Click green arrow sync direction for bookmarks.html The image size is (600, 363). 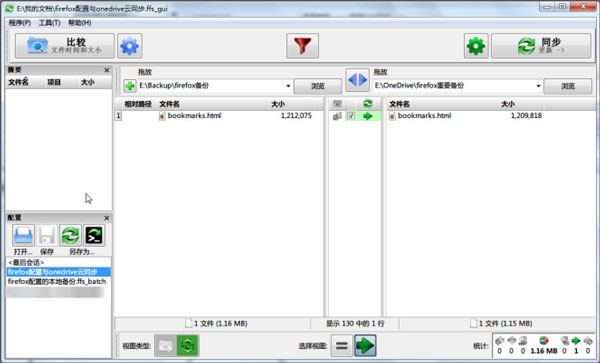(x=368, y=116)
